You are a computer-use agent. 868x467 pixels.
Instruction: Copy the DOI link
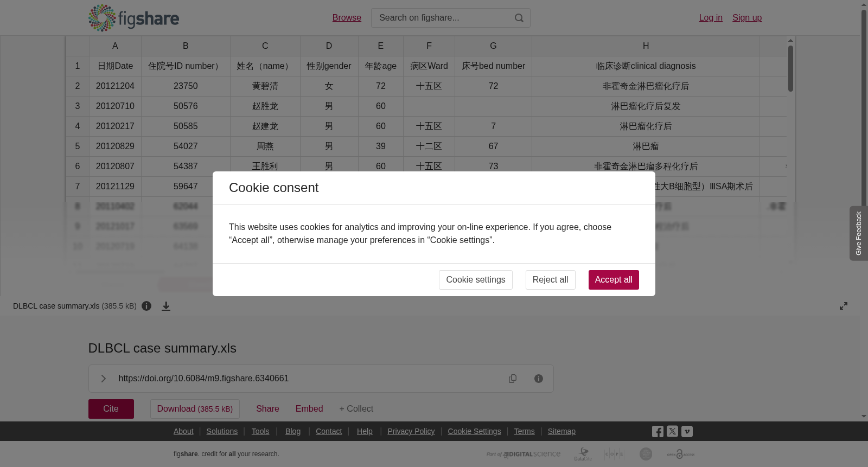(x=513, y=379)
